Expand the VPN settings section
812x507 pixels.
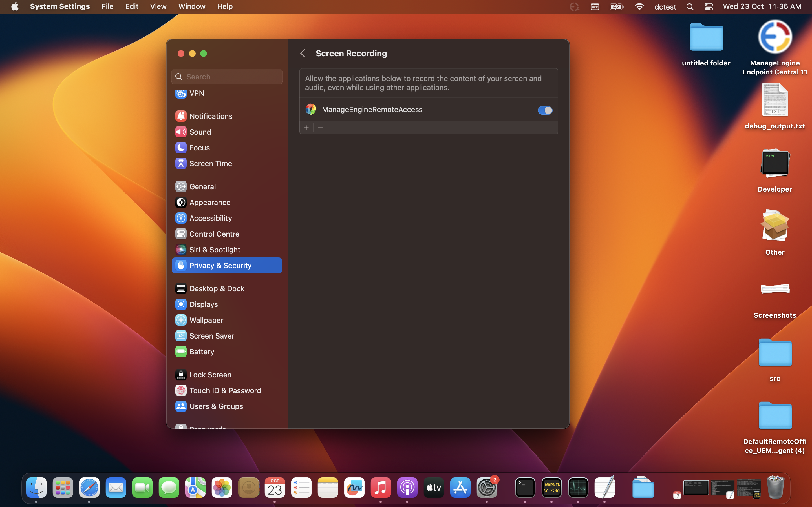(197, 93)
